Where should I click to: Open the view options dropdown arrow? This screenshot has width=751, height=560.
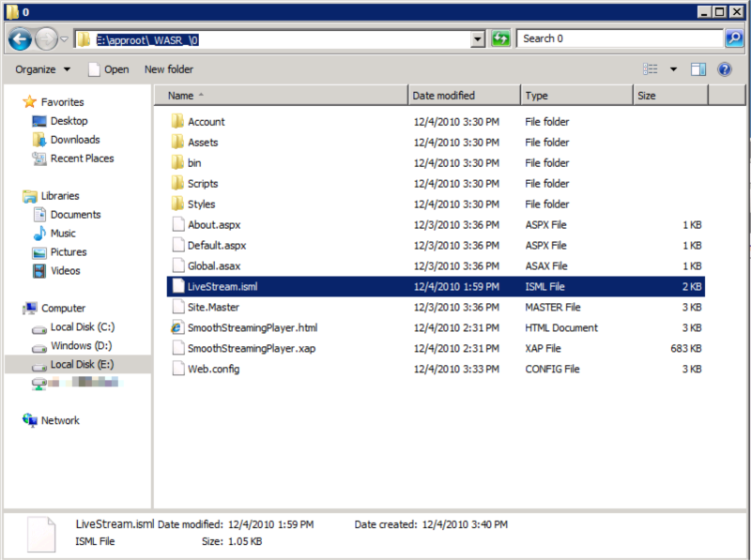(x=673, y=69)
